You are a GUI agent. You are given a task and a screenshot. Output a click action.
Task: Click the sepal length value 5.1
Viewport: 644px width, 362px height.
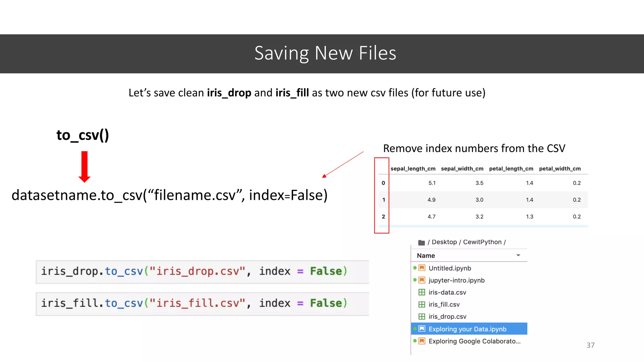(x=432, y=183)
